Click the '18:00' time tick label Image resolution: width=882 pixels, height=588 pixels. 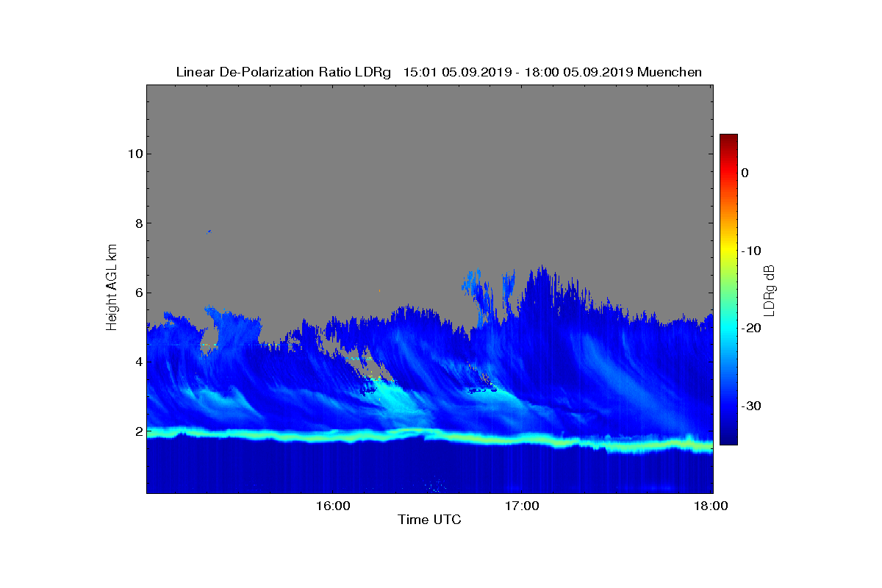(711, 506)
